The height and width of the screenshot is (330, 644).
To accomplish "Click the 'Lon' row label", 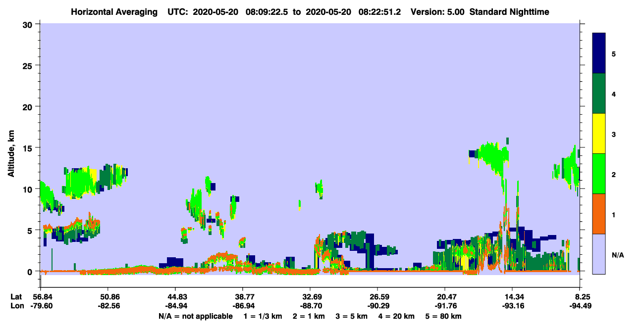I will pos(16,306).
